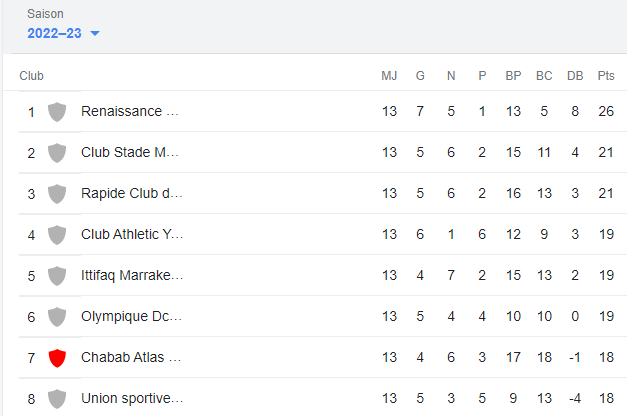This screenshot has height=416, width=627.
Task: Click Ittifaq Marrakech shield crest icon
Action: tap(57, 276)
